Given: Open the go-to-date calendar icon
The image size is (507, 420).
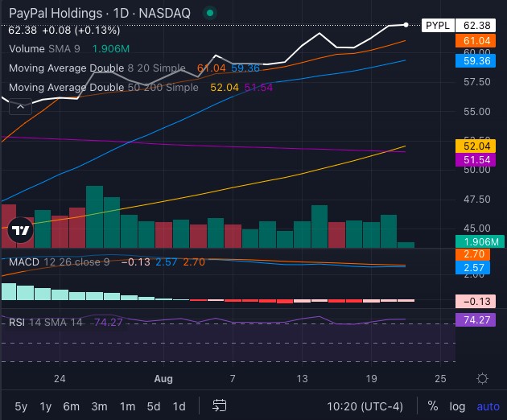Looking at the screenshot, I should [219, 406].
